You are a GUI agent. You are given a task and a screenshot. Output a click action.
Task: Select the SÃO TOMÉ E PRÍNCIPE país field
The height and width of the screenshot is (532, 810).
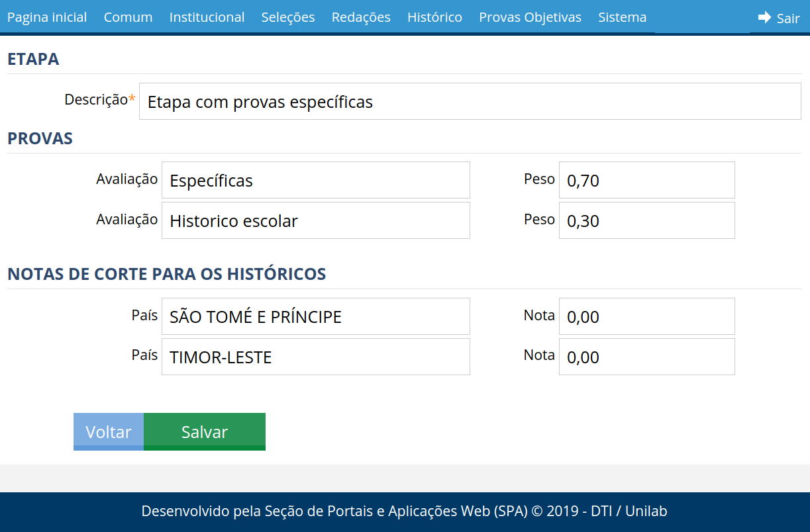(315, 316)
